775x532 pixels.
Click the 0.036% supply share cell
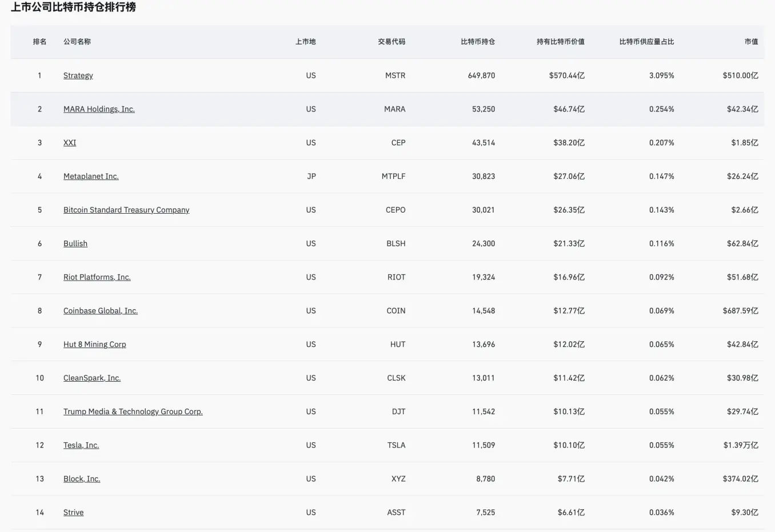tap(662, 513)
